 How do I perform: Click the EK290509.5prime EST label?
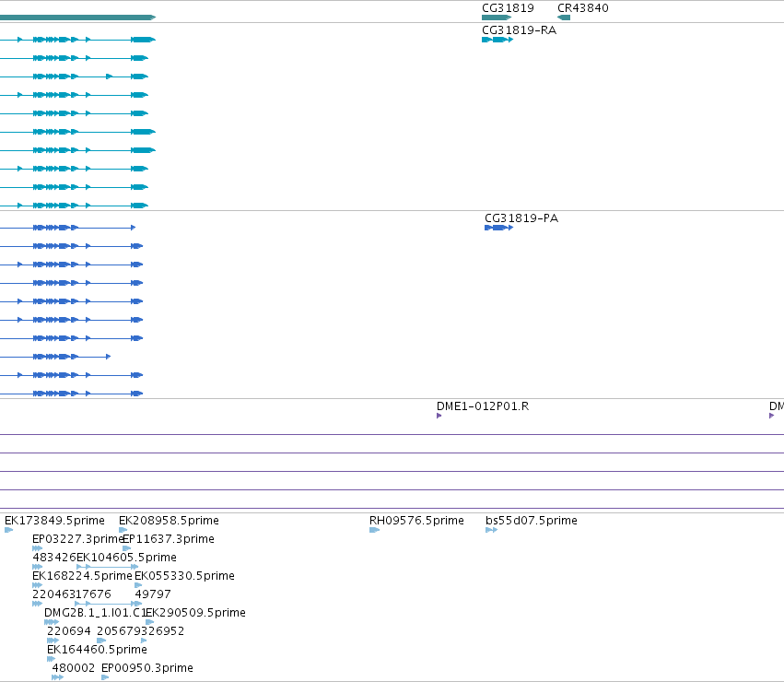(195, 613)
